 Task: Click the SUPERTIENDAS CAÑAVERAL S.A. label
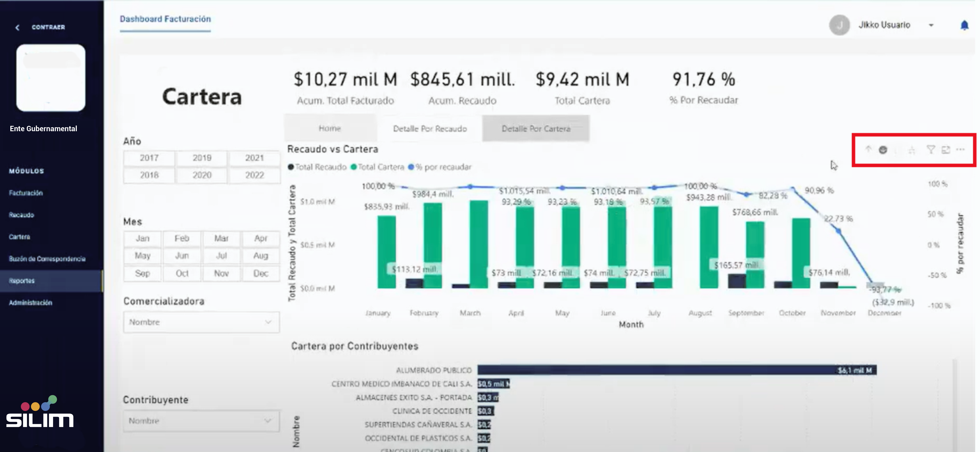click(418, 425)
